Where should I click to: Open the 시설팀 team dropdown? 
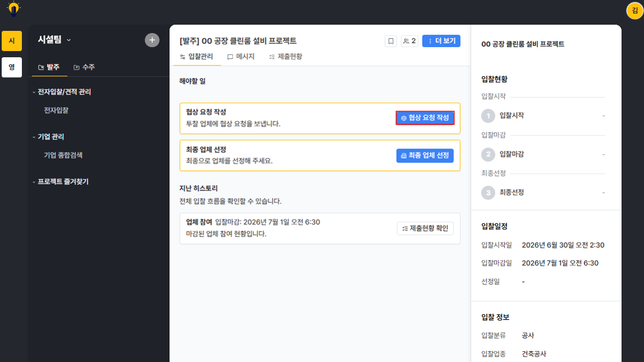click(x=54, y=40)
